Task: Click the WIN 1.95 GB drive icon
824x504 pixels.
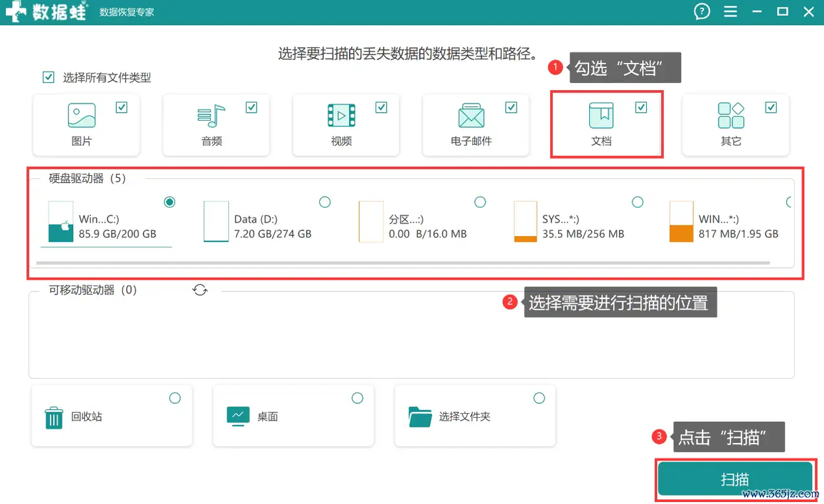Action: pos(681,221)
